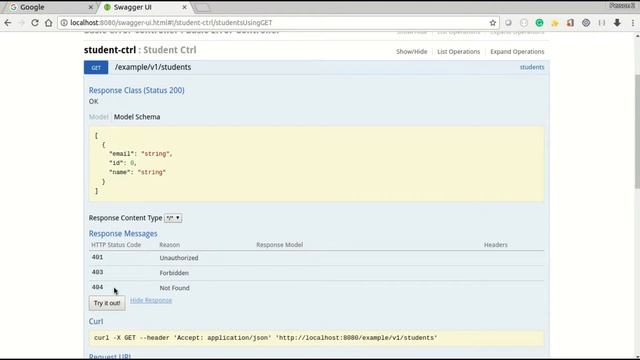Click the students operation link

pyautogui.click(x=532, y=67)
